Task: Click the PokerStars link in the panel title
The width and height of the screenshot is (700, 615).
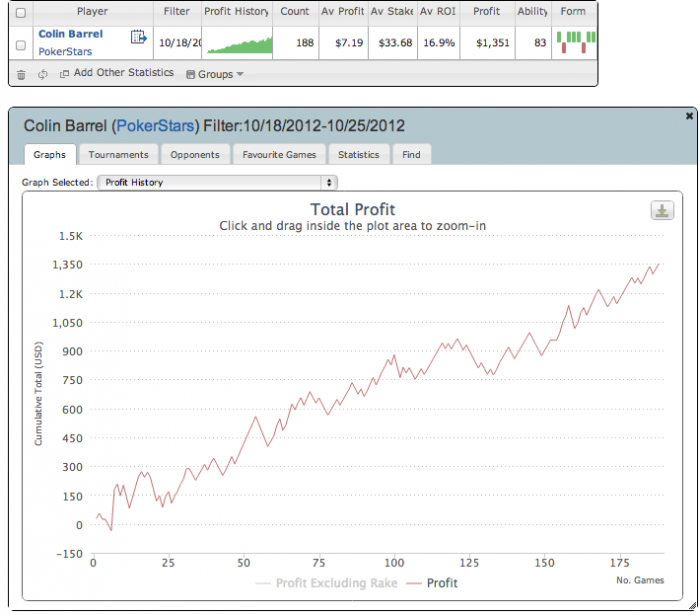Action: [155, 126]
